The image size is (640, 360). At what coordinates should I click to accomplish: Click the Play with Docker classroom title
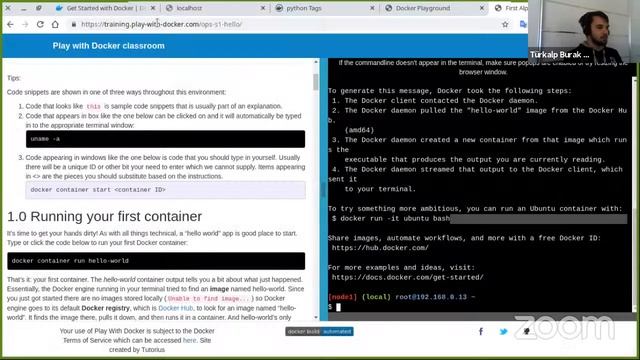[x=109, y=46]
